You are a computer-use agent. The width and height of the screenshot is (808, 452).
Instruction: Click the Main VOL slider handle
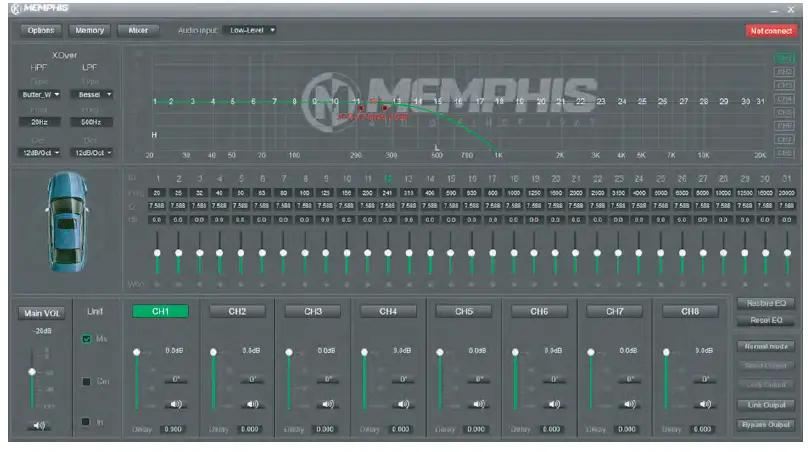click(x=32, y=372)
